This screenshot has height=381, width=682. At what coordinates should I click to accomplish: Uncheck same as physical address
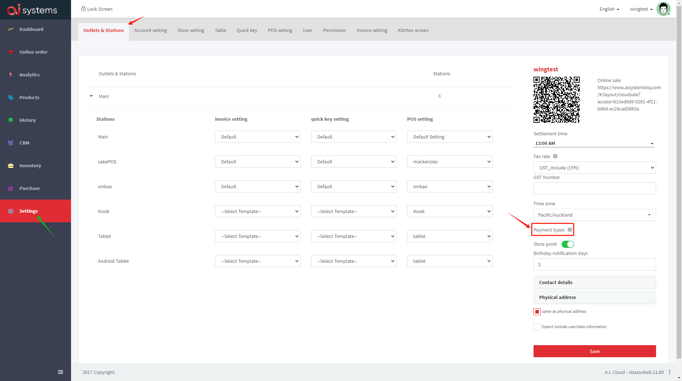(537, 311)
